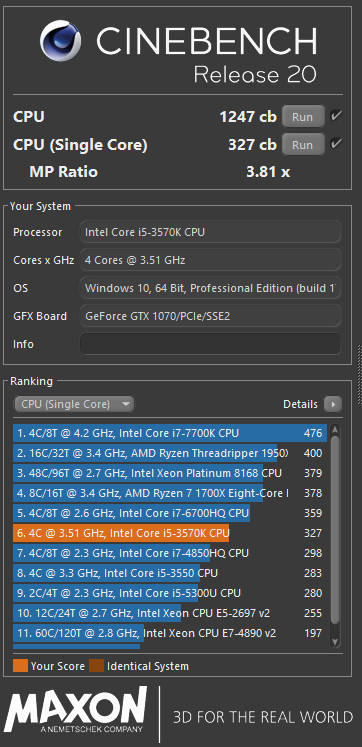Run the CPU multi-core benchmark

click(303, 116)
